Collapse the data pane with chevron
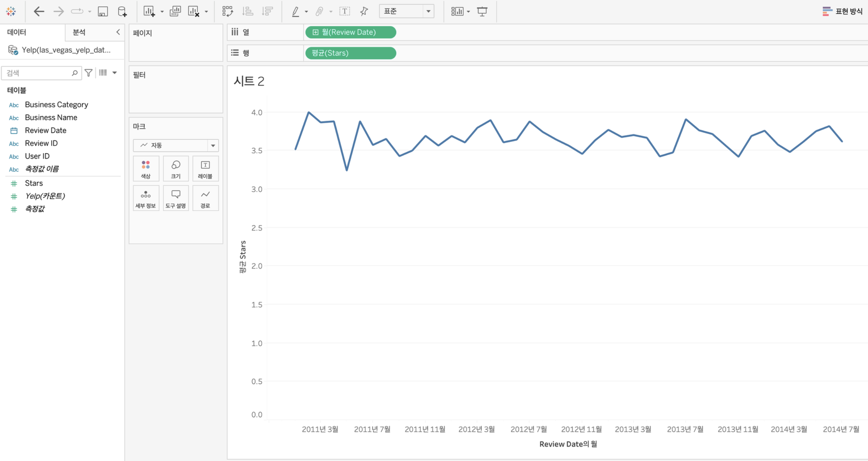868x461 pixels. pos(118,32)
